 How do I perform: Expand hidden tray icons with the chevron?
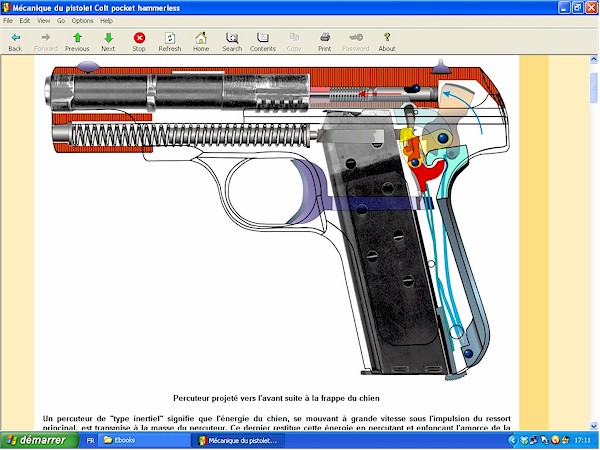point(513,440)
